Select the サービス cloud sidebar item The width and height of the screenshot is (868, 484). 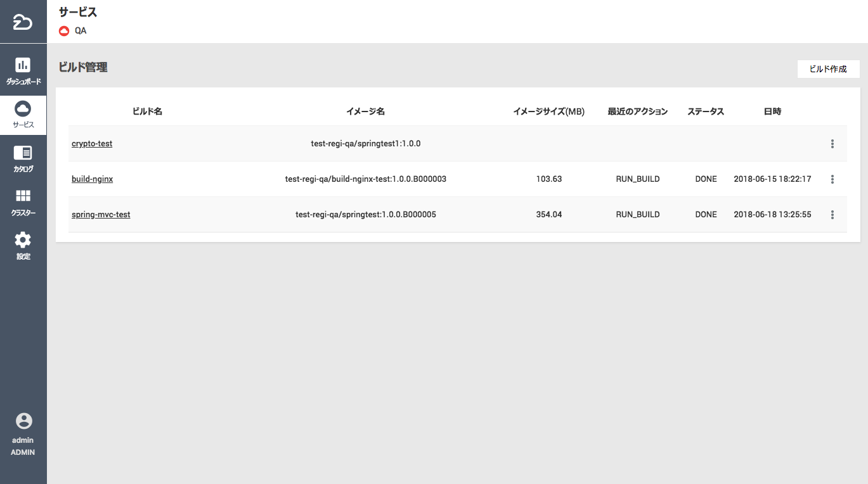pos(23,115)
